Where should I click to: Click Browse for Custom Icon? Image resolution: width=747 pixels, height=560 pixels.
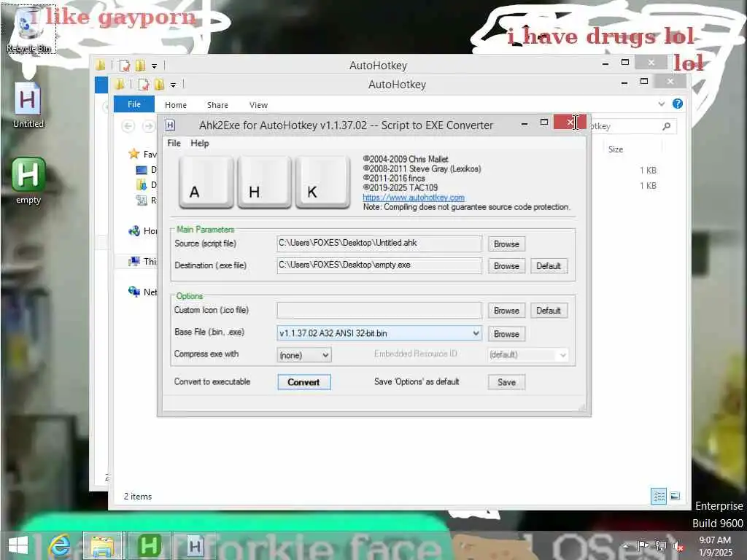[x=506, y=311]
